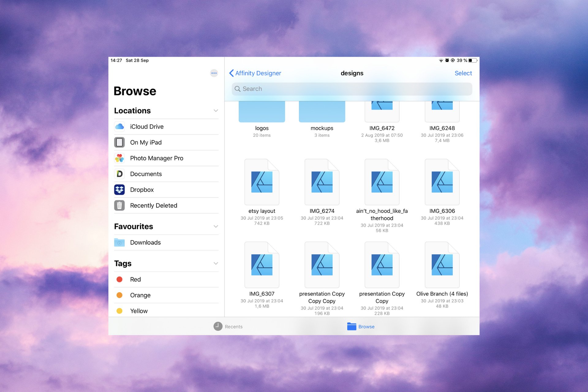588x392 pixels.
Task: Open presentation Copy Copy Copy file
Action: pyautogui.click(x=322, y=265)
